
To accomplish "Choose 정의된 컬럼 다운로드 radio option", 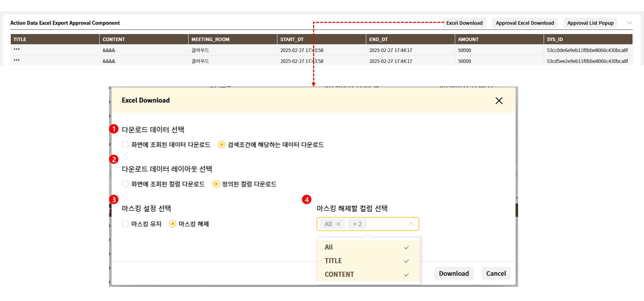I will [216, 184].
